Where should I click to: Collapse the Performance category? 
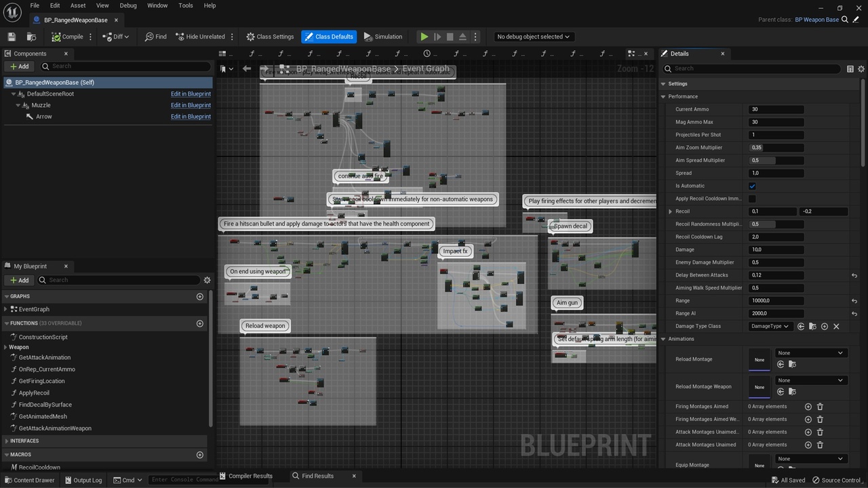tap(664, 96)
